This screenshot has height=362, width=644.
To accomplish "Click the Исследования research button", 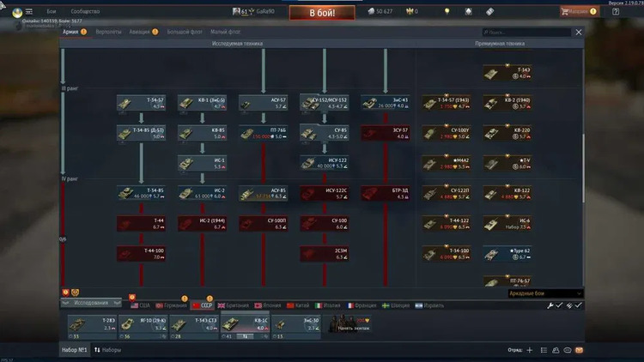I will point(91,303).
